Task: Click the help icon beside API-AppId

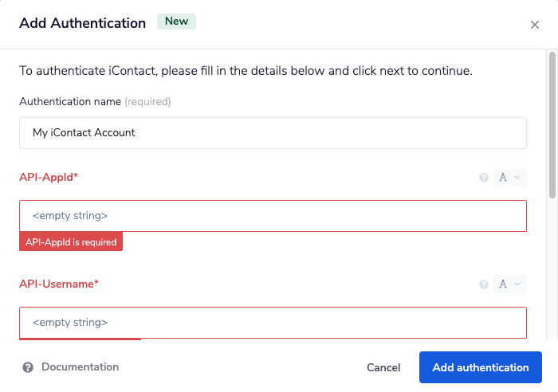Action: tap(483, 178)
